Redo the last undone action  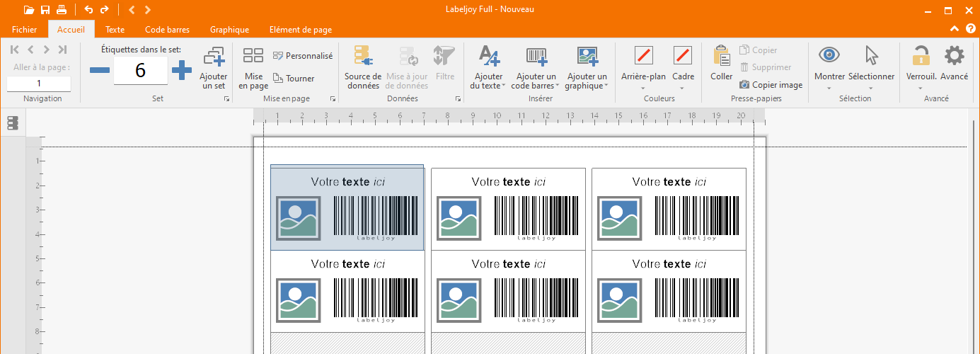point(105,10)
